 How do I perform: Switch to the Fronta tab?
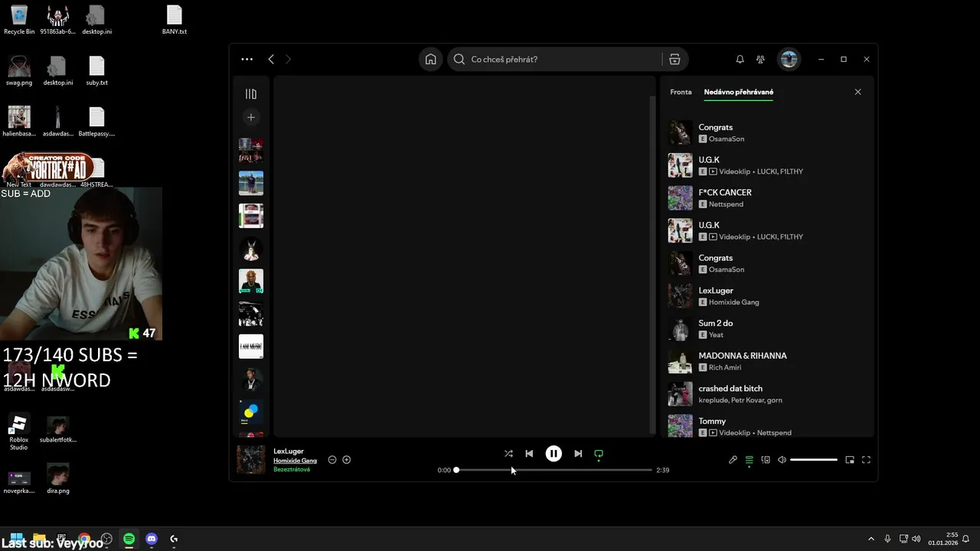pyautogui.click(x=681, y=92)
